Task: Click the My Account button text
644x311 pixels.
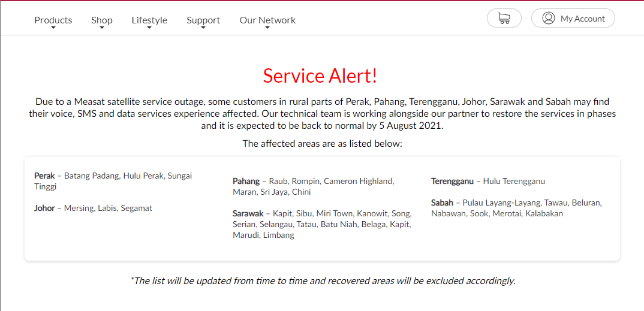Action: 582,19
